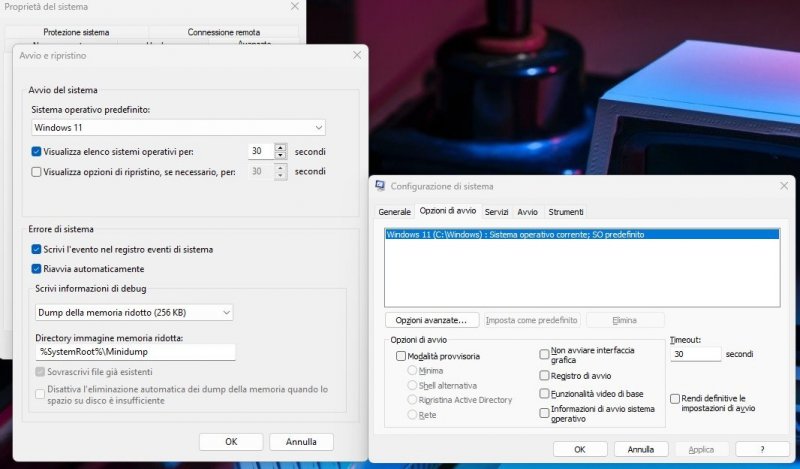Uncheck Riavvia automaticamente
This screenshot has width=800, height=469.
pos(36,269)
